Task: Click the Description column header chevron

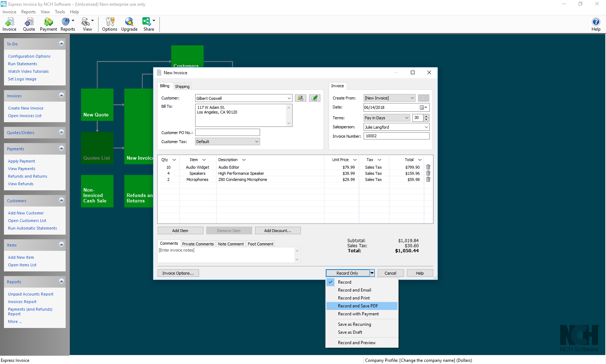Action: click(244, 160)
